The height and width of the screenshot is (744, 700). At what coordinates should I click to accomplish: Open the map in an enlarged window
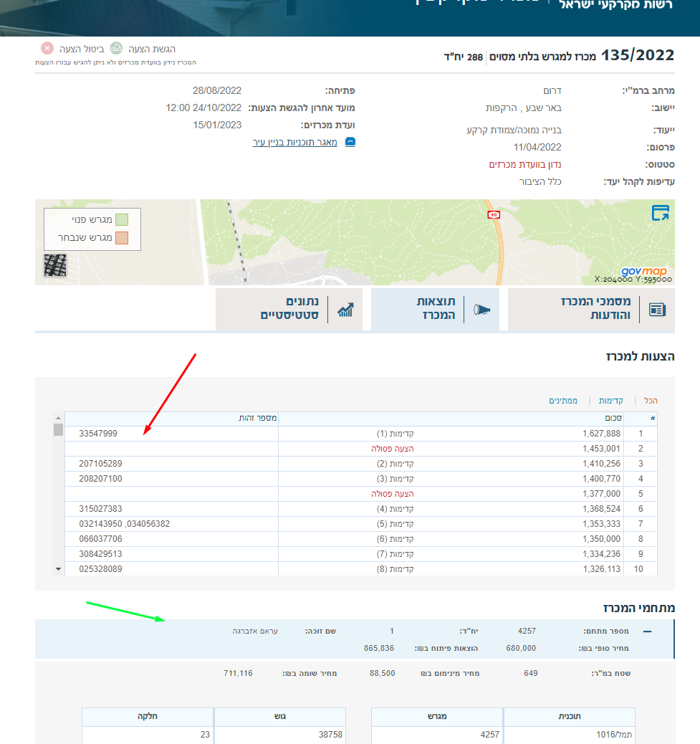click(659, 213)
